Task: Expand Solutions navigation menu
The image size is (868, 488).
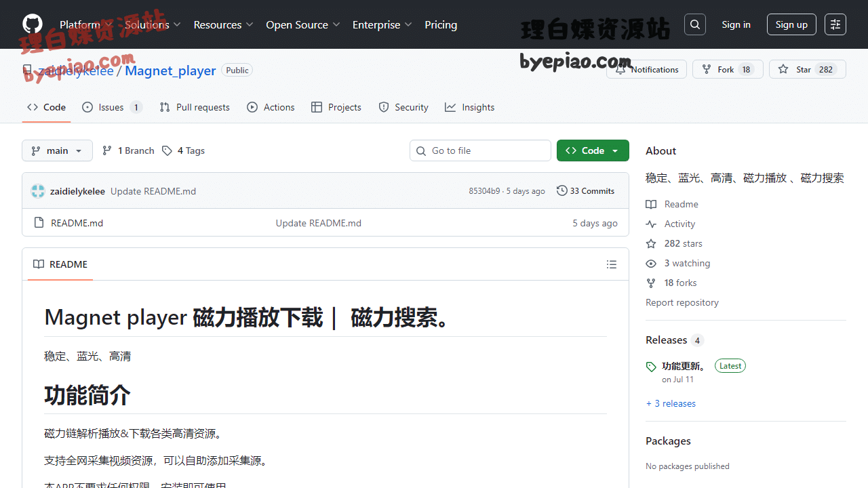Action: coord(153,24)
